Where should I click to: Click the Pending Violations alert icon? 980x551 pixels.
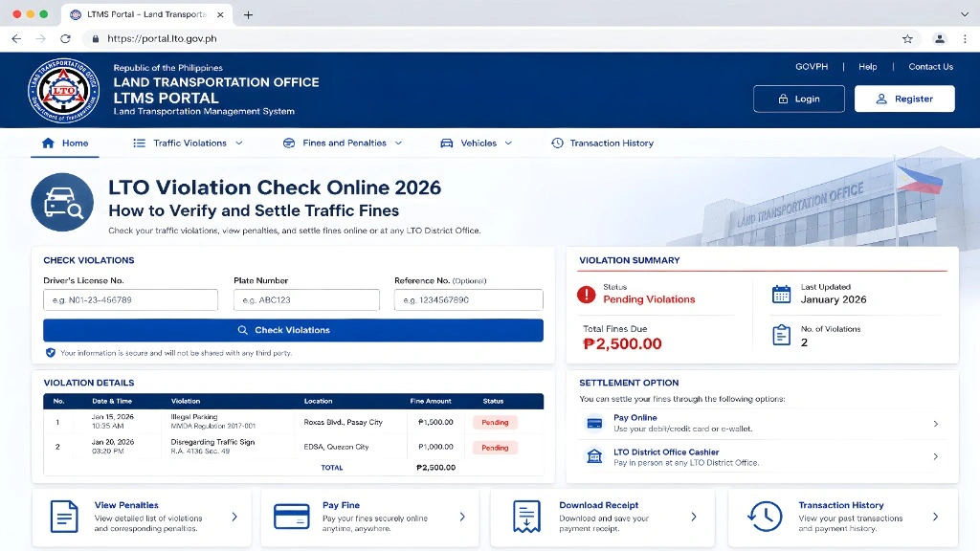[587, 295]
